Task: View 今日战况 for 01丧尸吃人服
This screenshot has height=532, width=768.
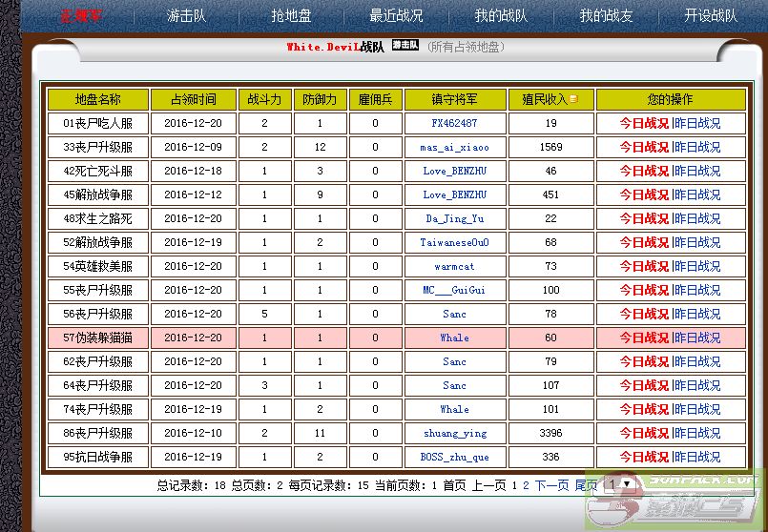Action: pyautogui.click(x=644, y=123)
